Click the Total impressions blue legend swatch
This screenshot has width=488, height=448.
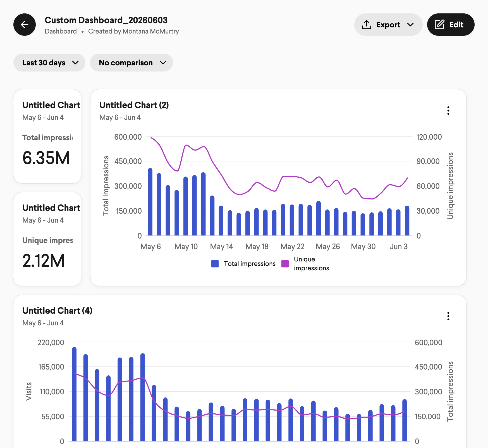(x=215, y=264)
